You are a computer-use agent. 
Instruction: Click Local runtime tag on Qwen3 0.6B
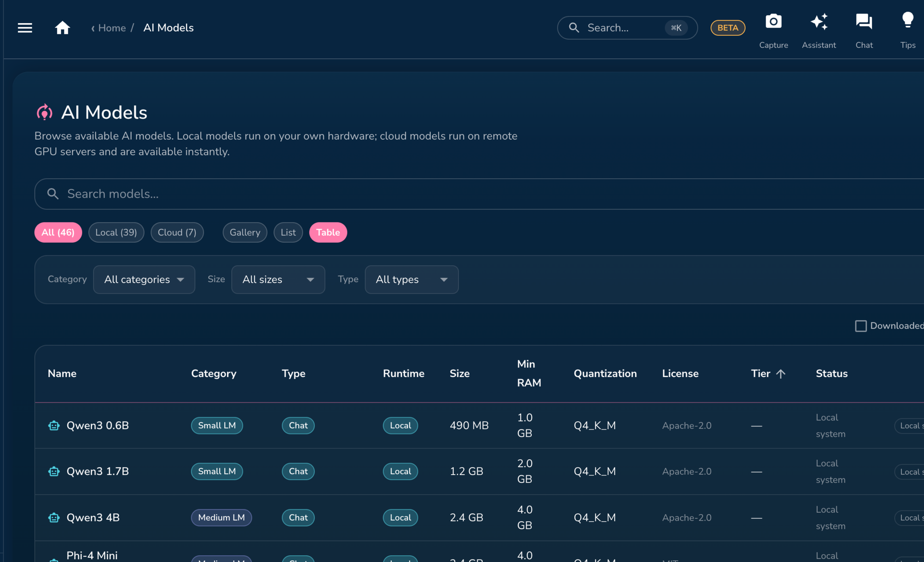click(400, 426)
